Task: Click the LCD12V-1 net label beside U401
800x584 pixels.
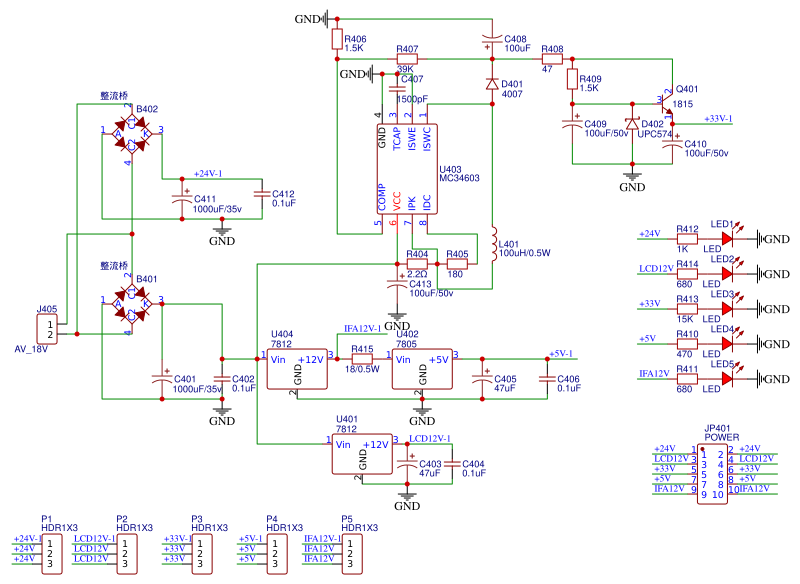Action: coord(430,439)
